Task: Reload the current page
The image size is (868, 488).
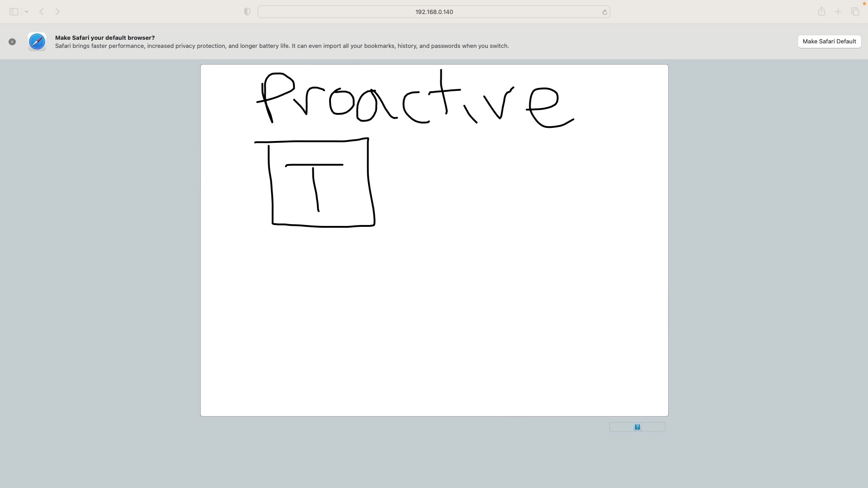Action: [604, 12]
